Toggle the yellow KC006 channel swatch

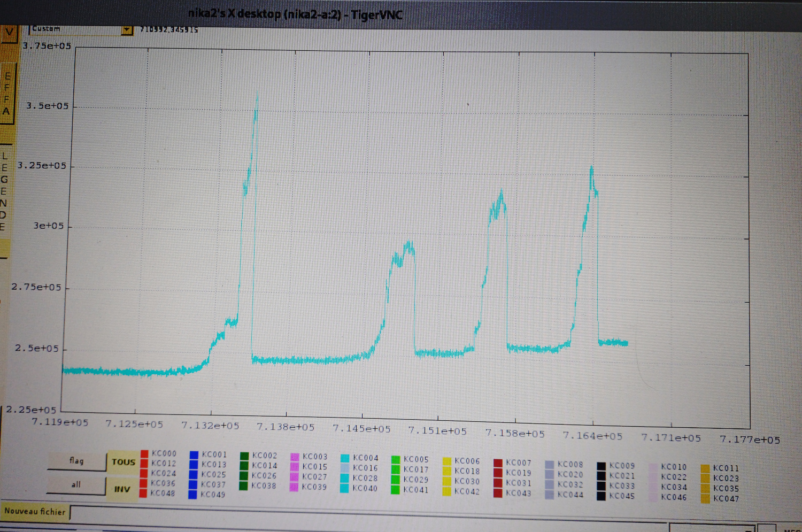447,461
